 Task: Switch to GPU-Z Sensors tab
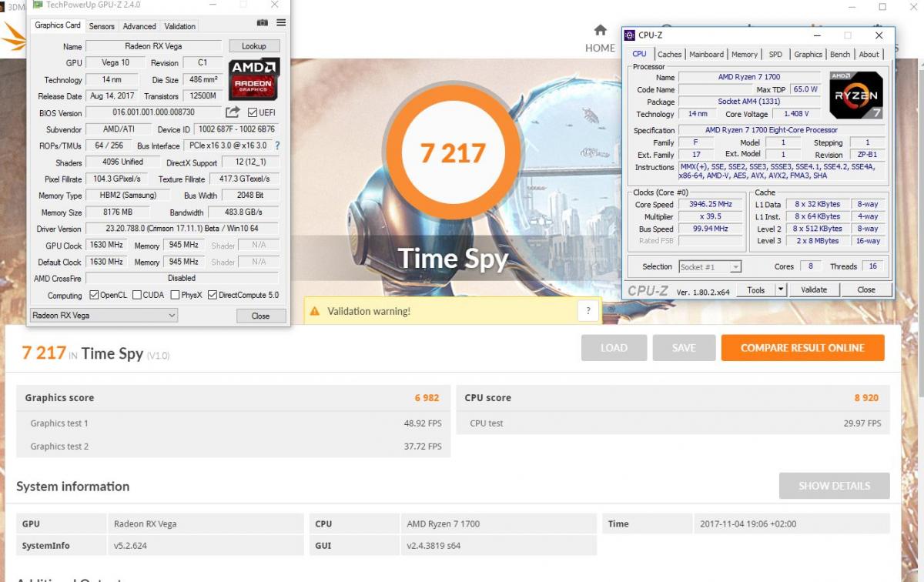tap(102, 26)
